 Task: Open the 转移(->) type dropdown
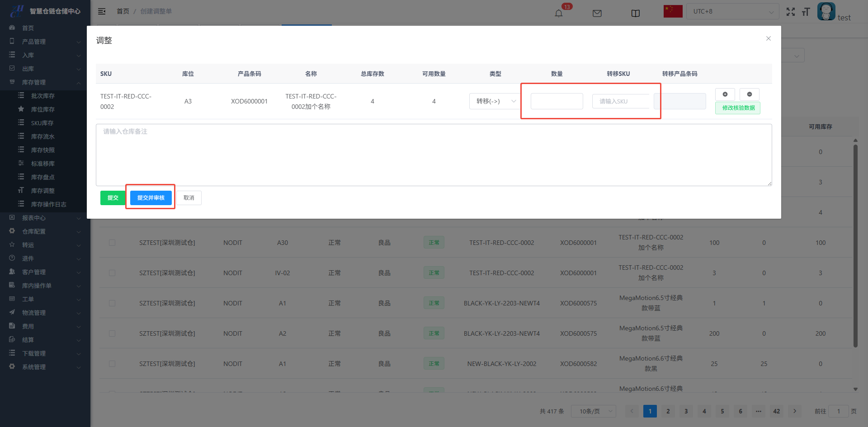pos(495,101)
